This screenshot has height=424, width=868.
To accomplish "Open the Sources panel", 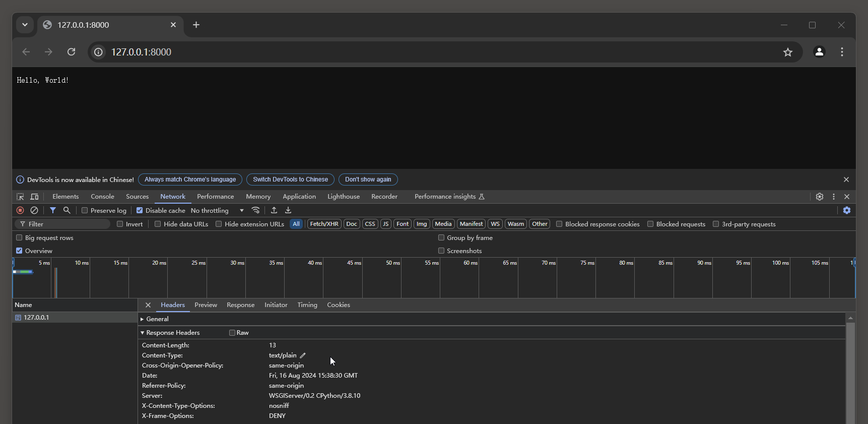I will [x=138, y=197].
